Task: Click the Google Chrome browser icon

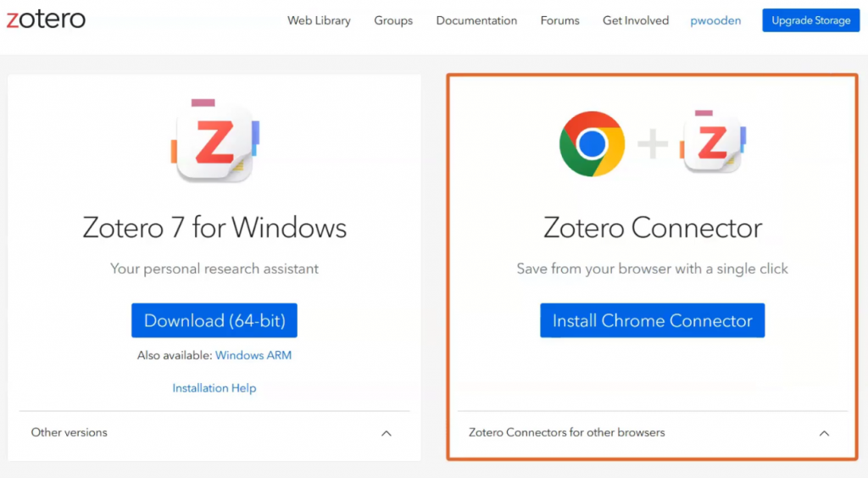Action: (592, 144)
